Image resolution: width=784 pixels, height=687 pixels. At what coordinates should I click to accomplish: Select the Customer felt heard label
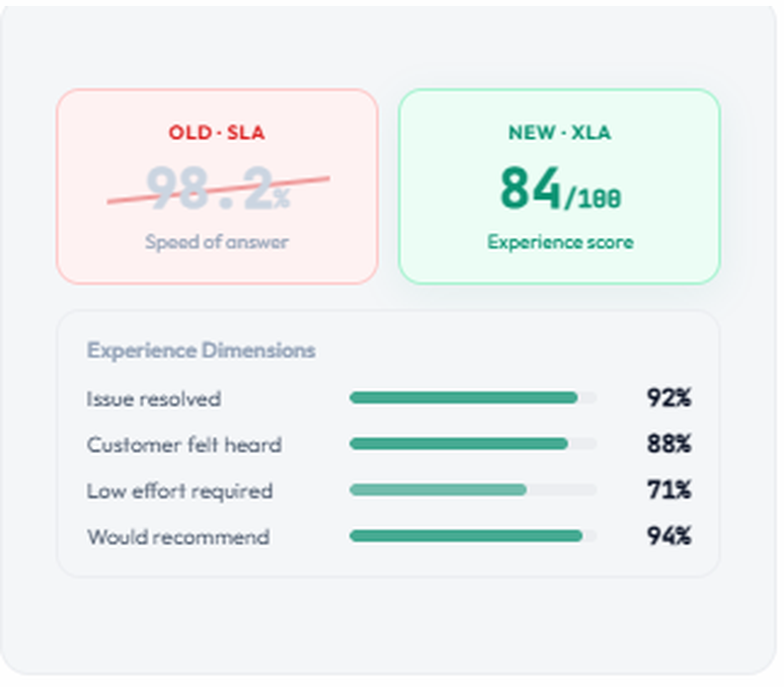(x=184, y=445)
